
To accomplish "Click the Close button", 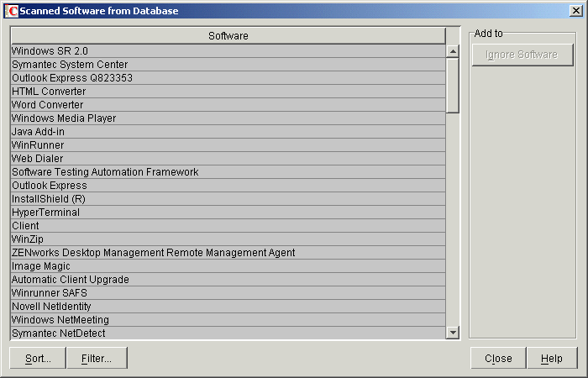I will [498, 358].
